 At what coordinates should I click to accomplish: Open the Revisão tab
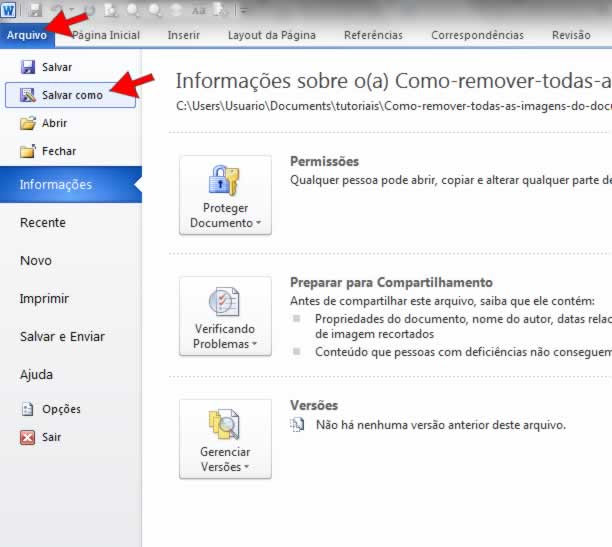[x=571, y=35]
